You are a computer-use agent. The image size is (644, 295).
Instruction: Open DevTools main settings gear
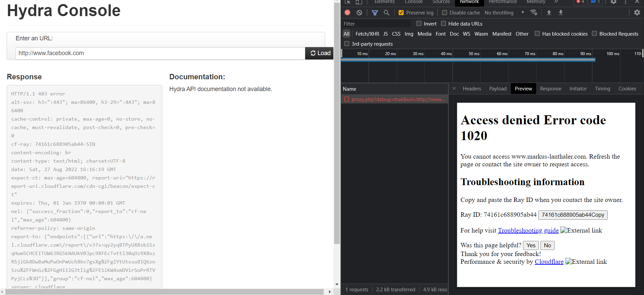(x=613, y=2)
